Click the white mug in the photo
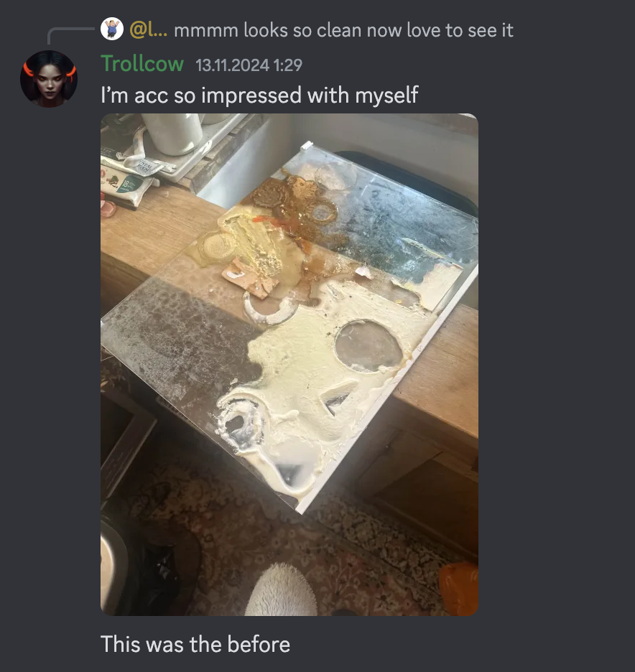 tap(172, 133)
